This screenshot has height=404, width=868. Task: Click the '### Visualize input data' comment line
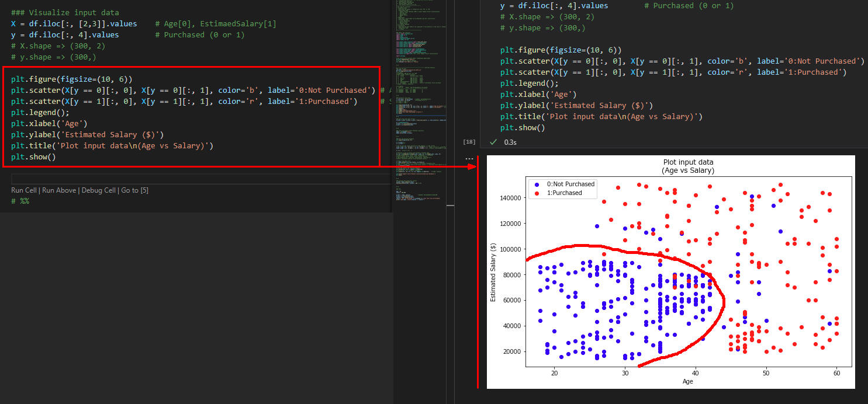[x=65, y=13]
